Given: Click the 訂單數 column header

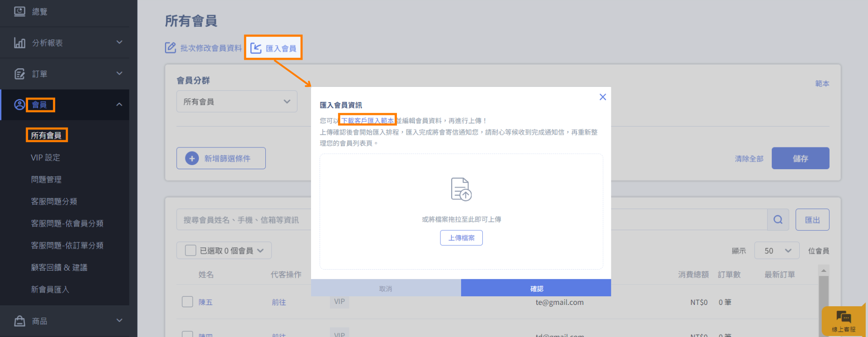Looking at the screenshot, I should click(729, 275).
